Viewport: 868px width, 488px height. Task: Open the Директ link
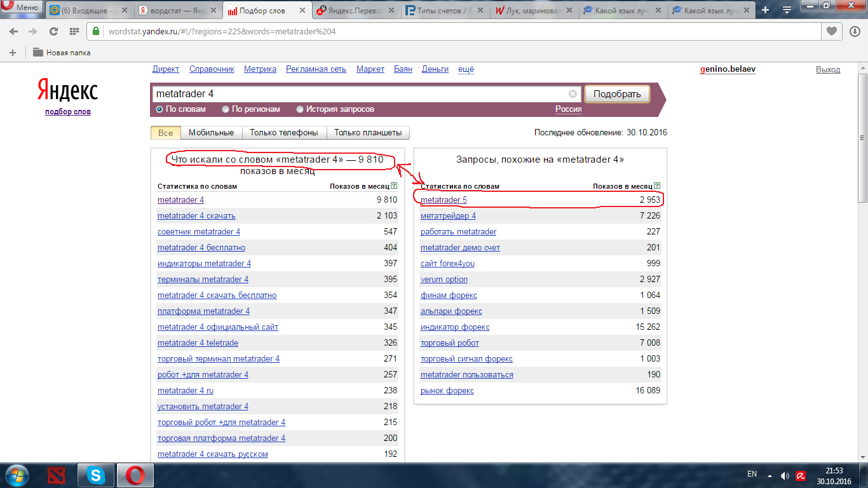(x=166, y=69)
